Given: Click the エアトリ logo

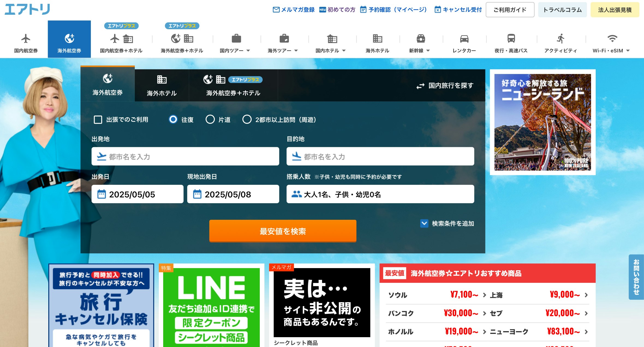Looking at the screenshot, I should [27, 9].
